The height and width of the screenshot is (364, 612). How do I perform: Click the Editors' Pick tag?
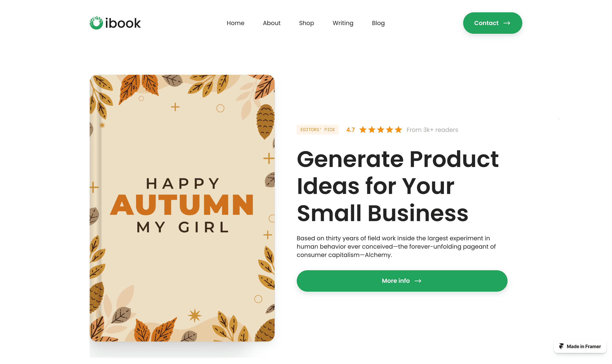[317, 129]
